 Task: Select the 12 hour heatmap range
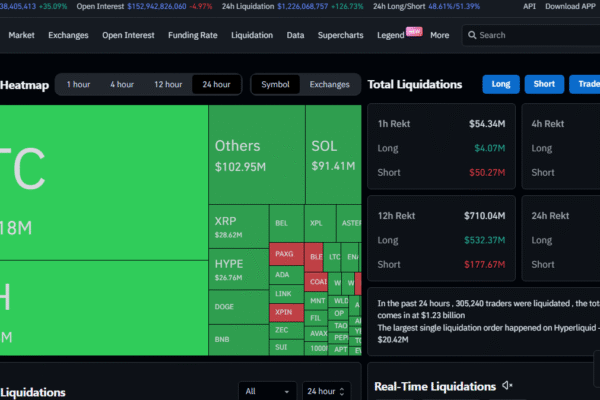(x=167, y=85)
